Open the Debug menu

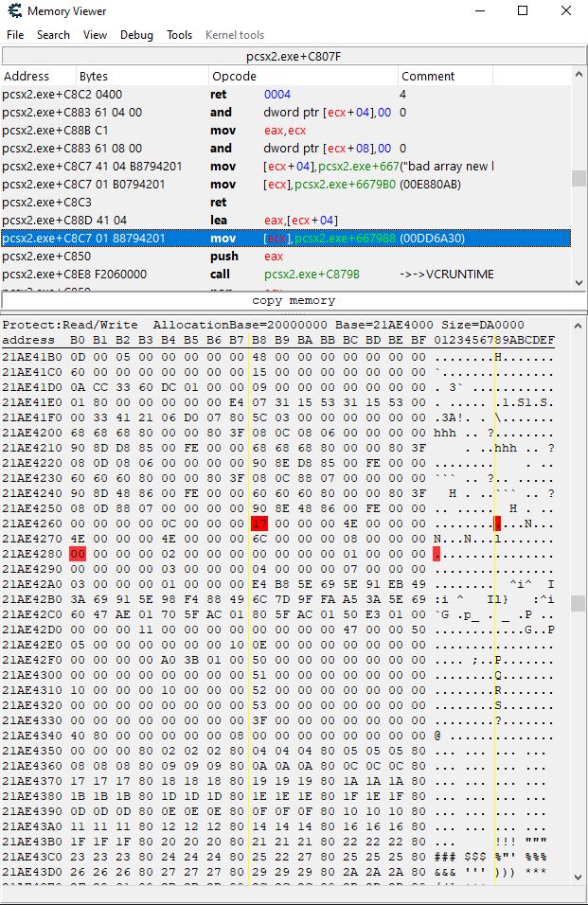[136, 35]
